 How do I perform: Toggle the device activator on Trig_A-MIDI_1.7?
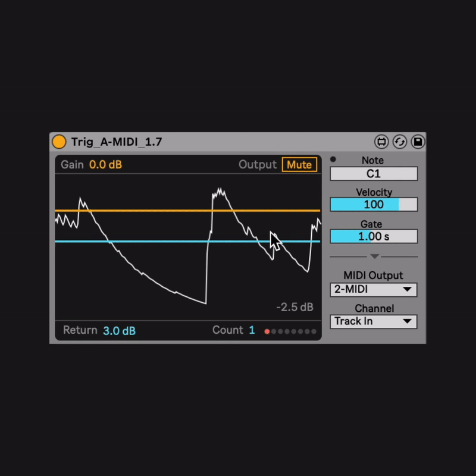(x=59, y=142)
